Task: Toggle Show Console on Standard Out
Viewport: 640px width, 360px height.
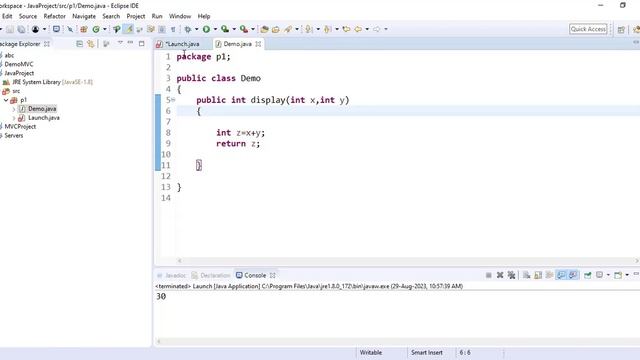Action: [x=562, y=276]
